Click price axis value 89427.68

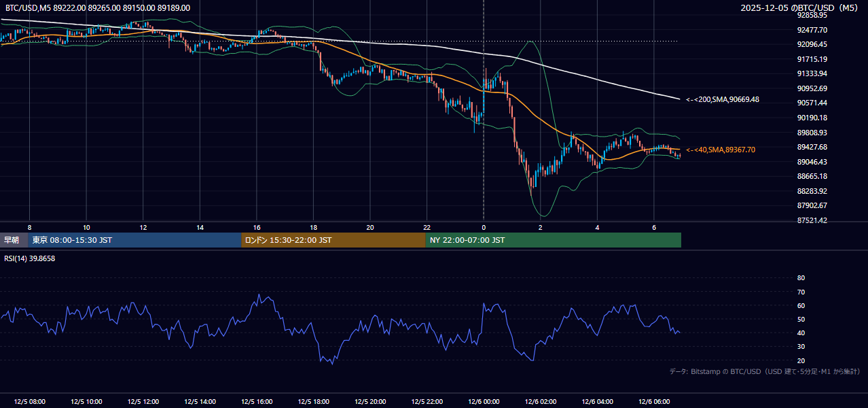coord(812,147)
